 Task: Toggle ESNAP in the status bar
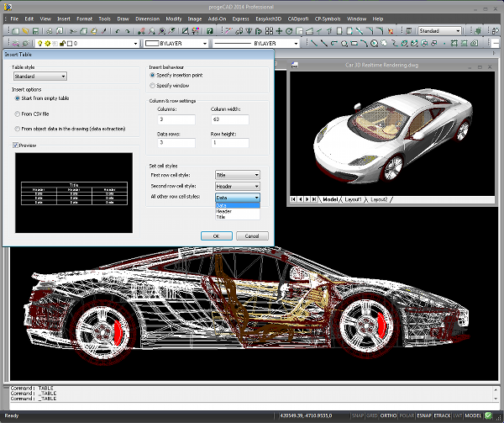[424, 415]
